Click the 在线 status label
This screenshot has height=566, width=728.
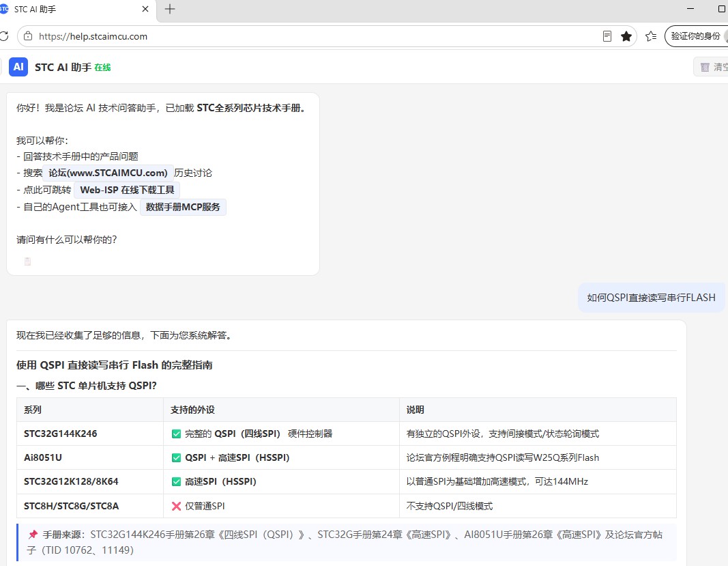tap(102, 68)
